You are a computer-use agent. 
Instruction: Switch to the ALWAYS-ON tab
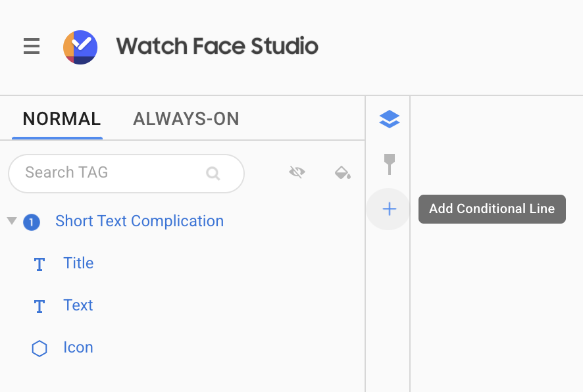[x=186, y=119]
